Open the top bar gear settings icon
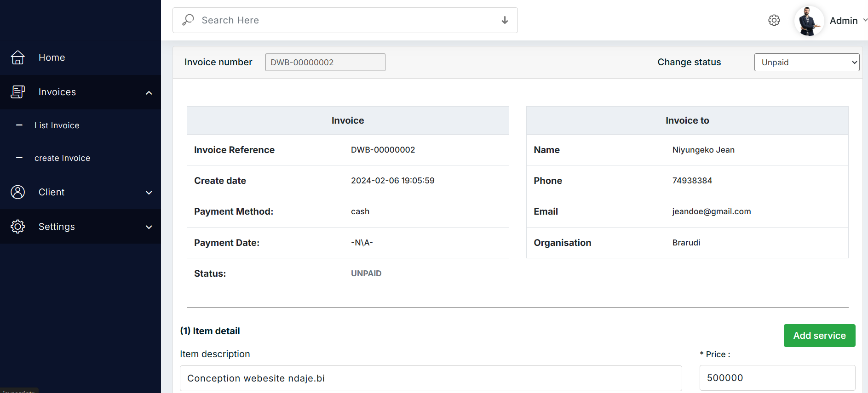This screenshot has height=393, width=868. point(774,20)
